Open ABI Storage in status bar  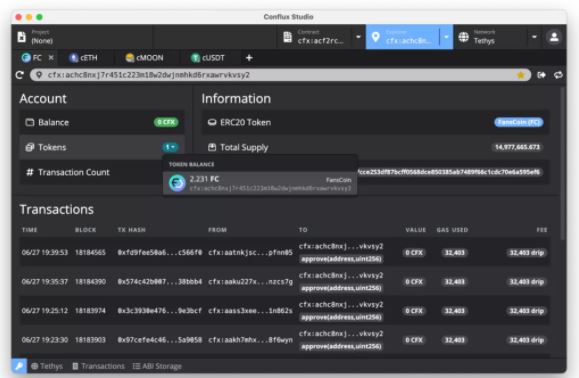pyautogui.click(x=157, y=366)
